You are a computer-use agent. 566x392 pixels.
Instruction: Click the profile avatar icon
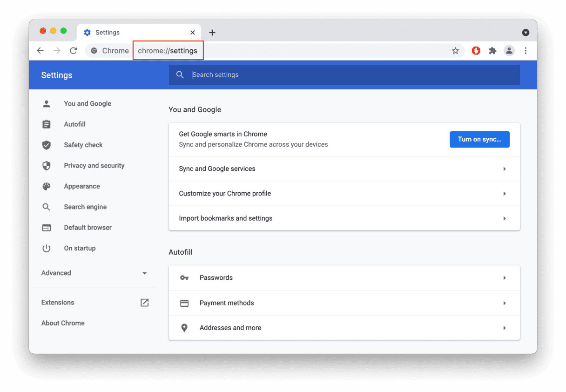point(509,51)
